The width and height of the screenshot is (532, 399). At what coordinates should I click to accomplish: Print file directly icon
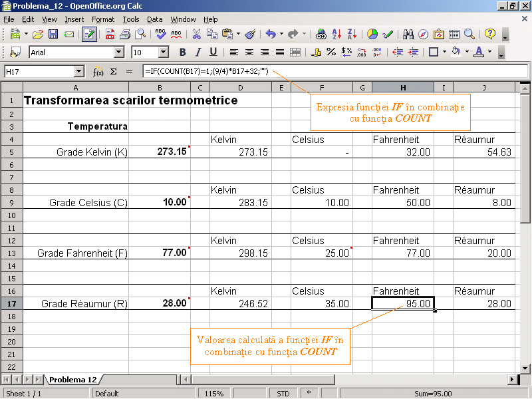point(125,35)
